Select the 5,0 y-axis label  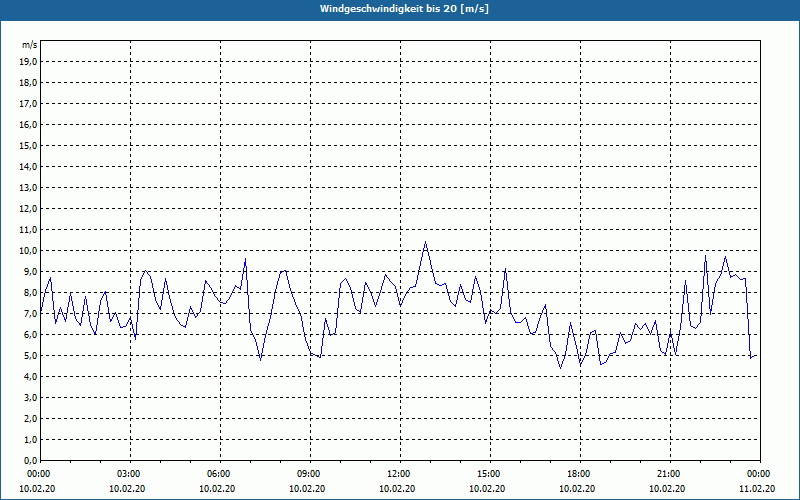click(30, 356)
